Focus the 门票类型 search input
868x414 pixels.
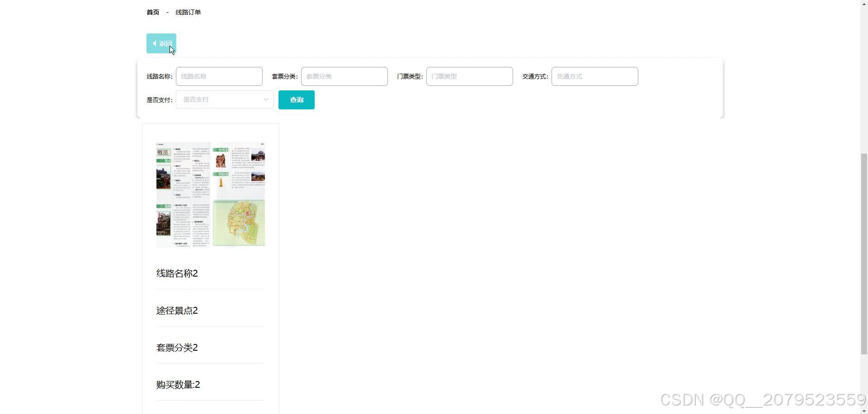tap(470, 76)
